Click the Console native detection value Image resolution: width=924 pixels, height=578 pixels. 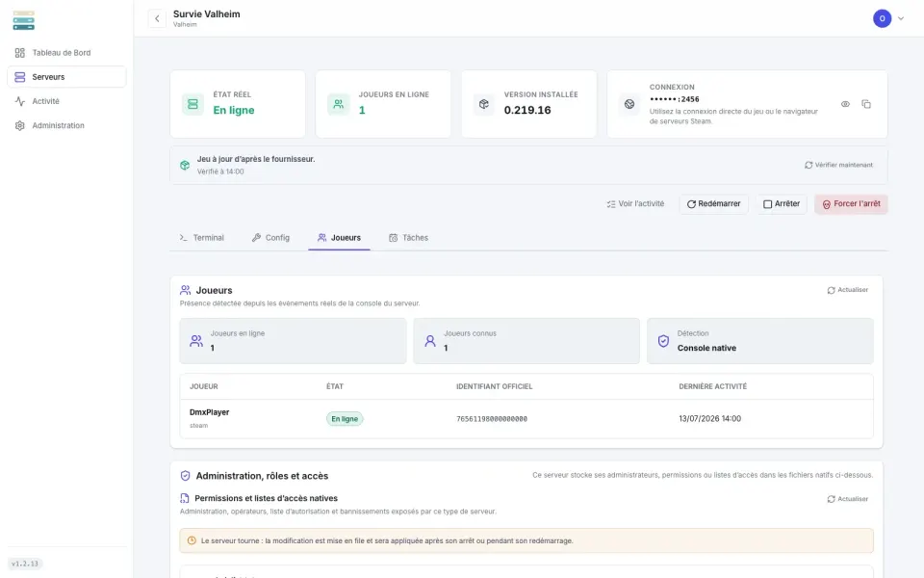706,348
